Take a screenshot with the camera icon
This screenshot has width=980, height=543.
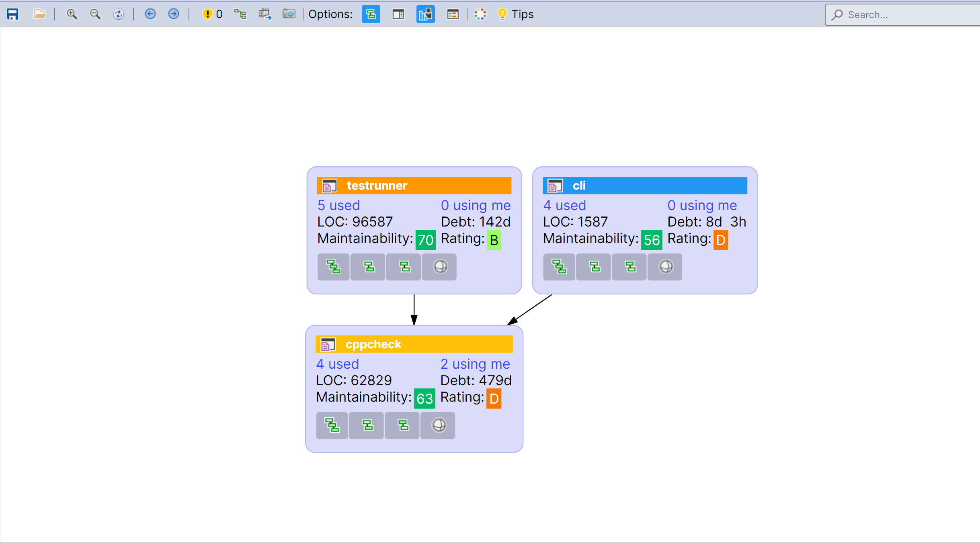[289, 14]
